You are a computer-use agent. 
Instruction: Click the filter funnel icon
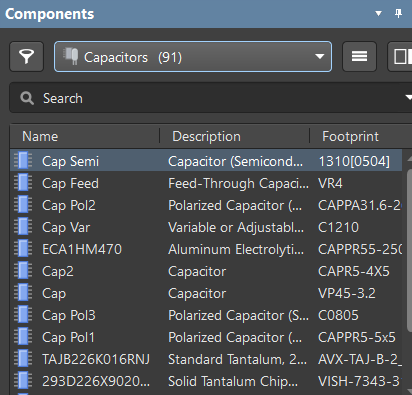pos(26,57)
